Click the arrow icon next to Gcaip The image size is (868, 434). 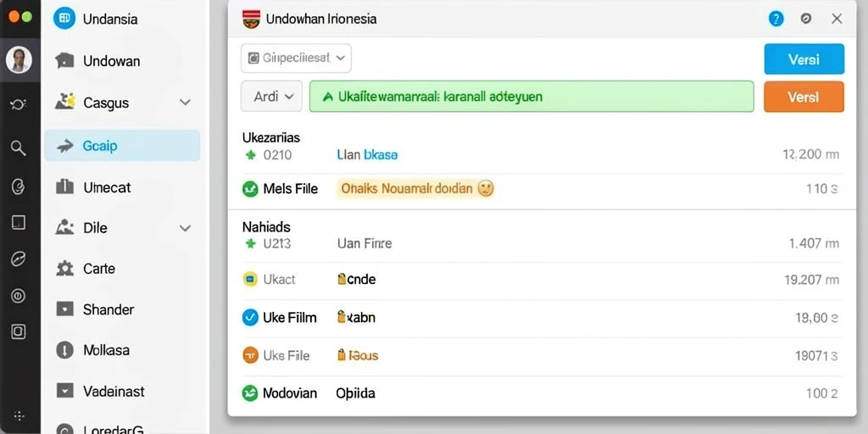[64, 146]
